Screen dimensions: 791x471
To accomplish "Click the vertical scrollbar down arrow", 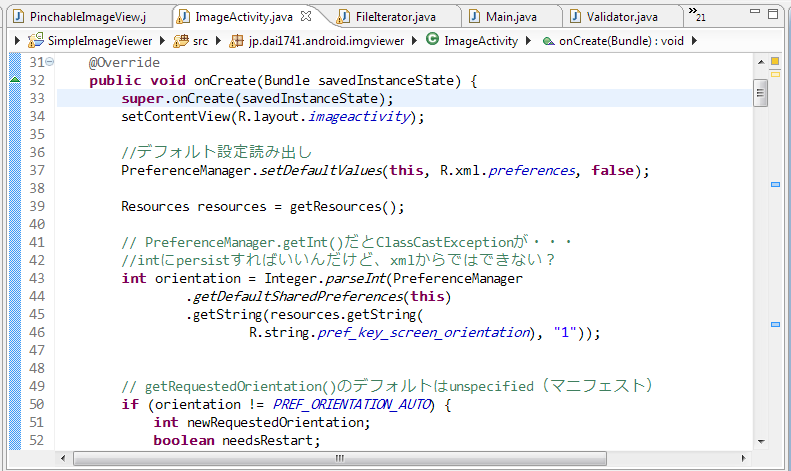I will [761, 442].
